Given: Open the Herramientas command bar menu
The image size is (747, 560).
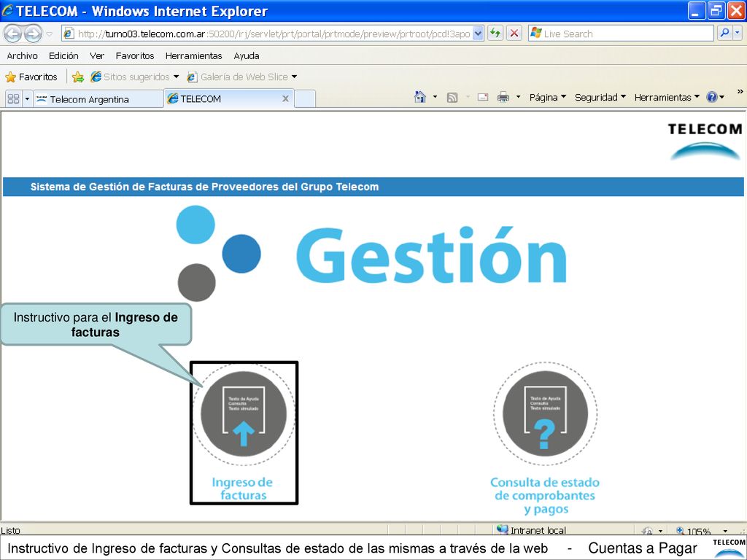Looking at the screenshot, I should [x=667, y=97].
